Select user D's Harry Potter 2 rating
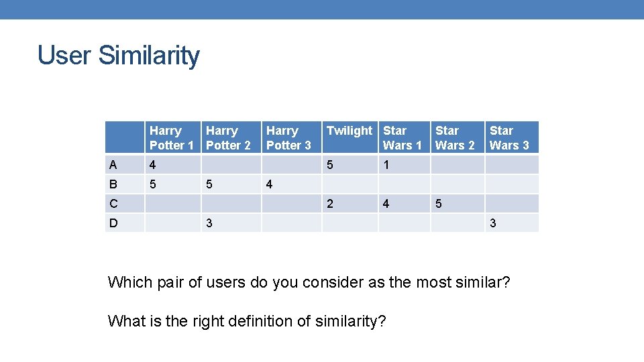Image resolution: width=644 pixels, height=362 pixels. pyautogui.click(x=209, y=223)
